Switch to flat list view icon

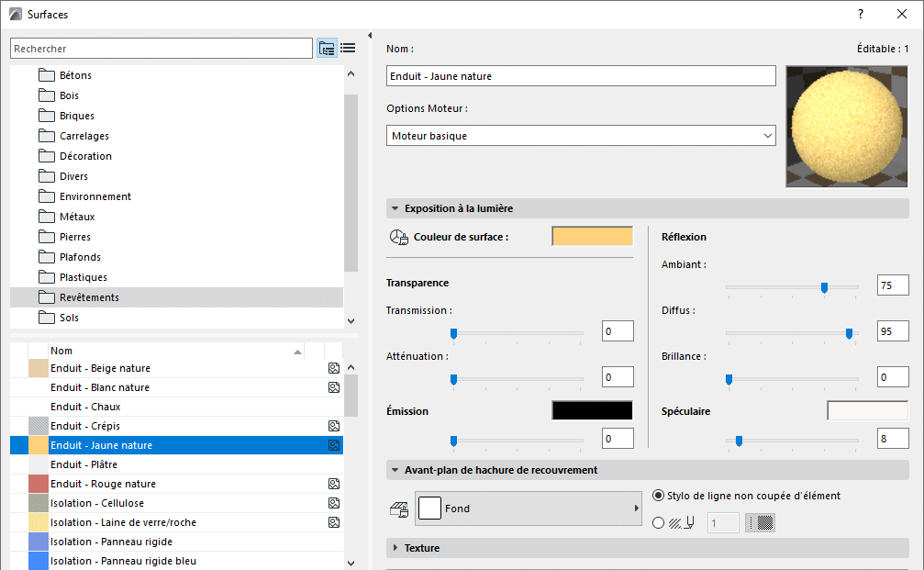pos(348,48)
